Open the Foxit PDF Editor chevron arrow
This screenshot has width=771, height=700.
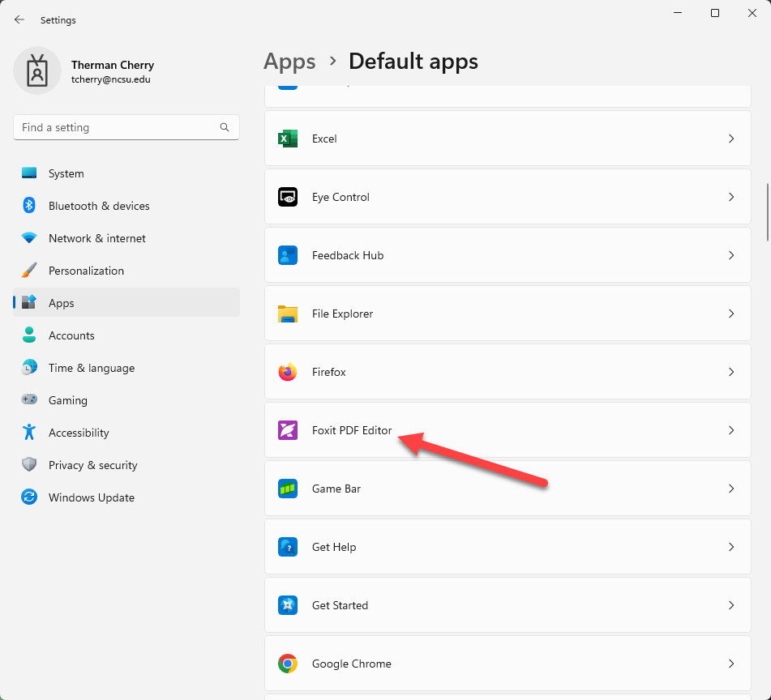pos(730,430)
